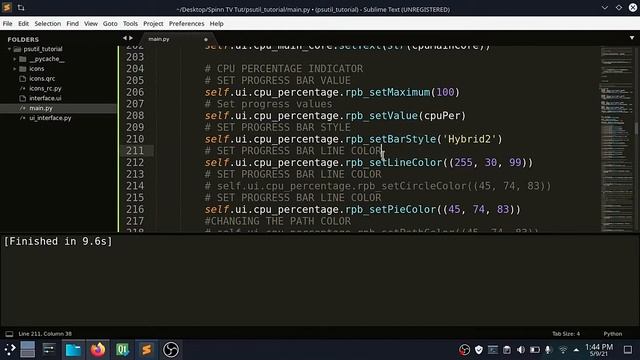Screen dimensions: 640x360
Task: Go to next tab with right arrow
Action: [131, 38]
